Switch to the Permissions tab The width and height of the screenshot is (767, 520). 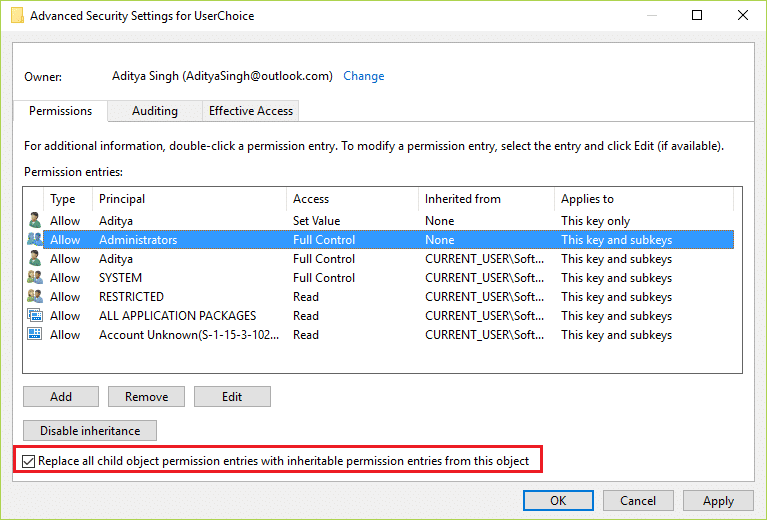coord(60,111)
